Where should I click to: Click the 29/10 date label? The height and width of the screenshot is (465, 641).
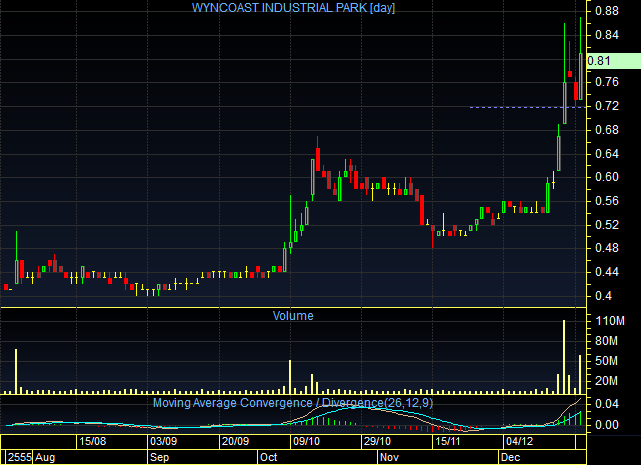coord(377,442)
